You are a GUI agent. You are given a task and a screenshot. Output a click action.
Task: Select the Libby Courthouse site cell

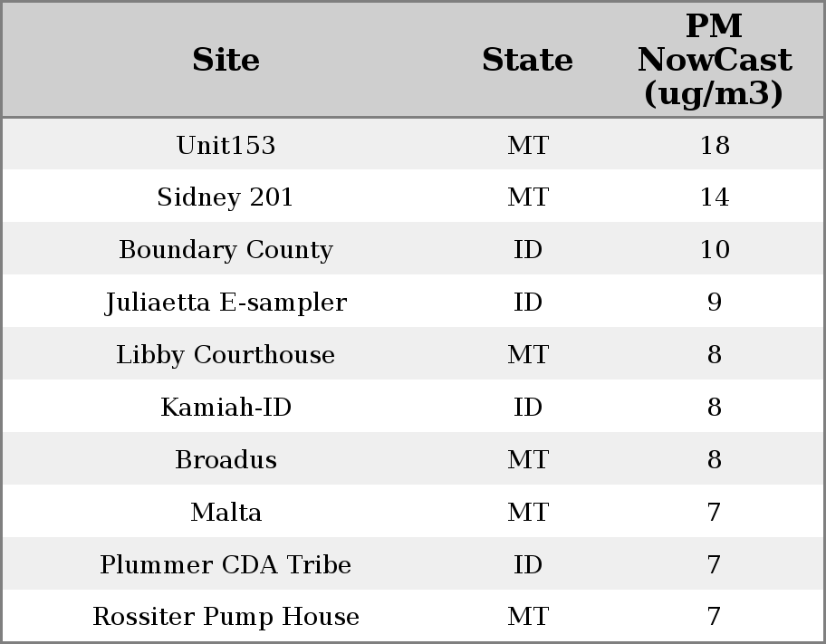tap(226, 355)
